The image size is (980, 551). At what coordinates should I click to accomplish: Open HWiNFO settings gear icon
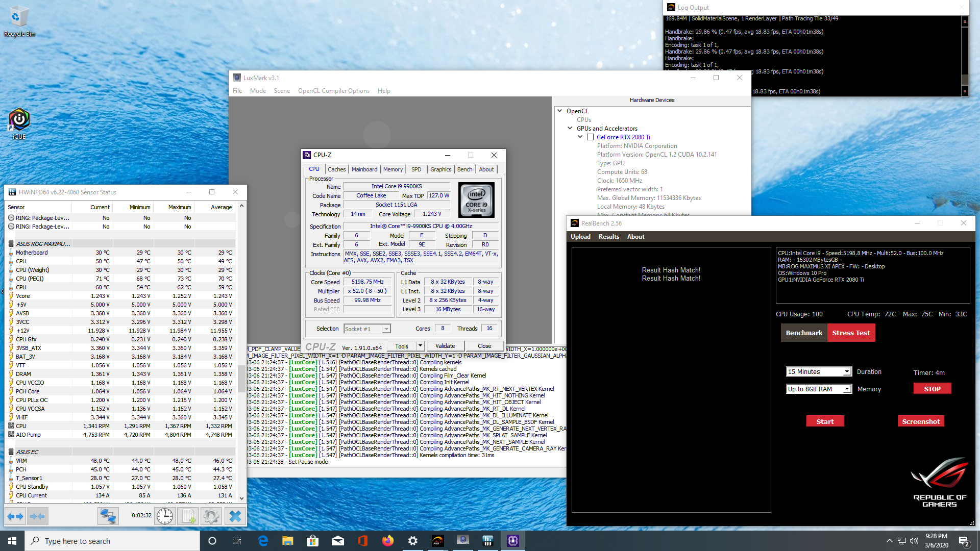[211, 516]
